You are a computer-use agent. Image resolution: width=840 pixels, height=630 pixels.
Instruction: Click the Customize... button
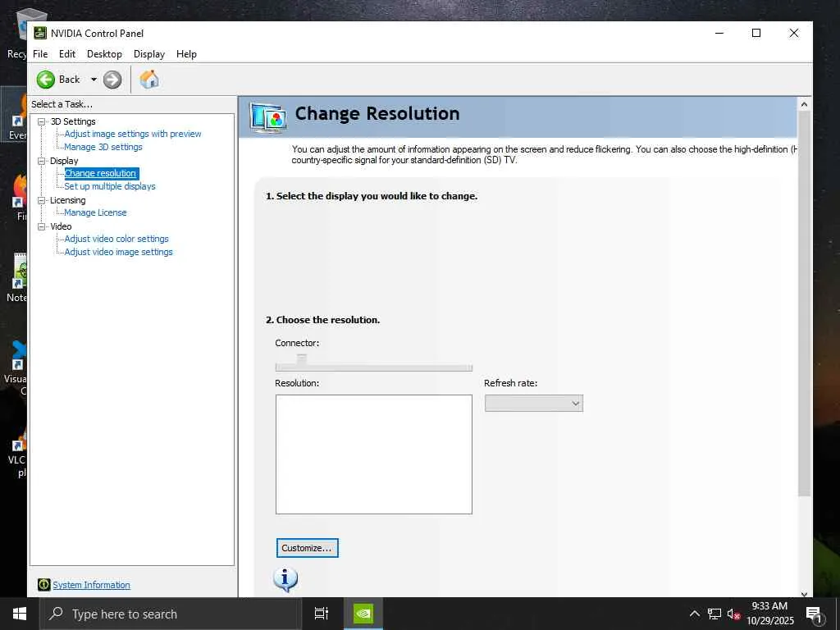[308, 548]
